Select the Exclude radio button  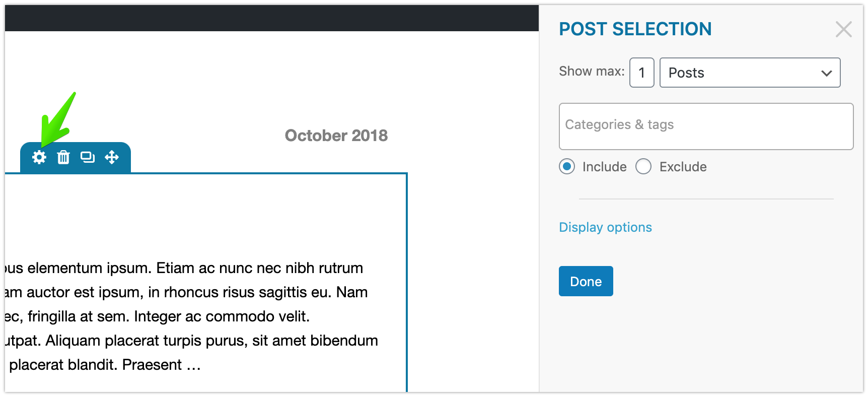click(x=643, y=166)
